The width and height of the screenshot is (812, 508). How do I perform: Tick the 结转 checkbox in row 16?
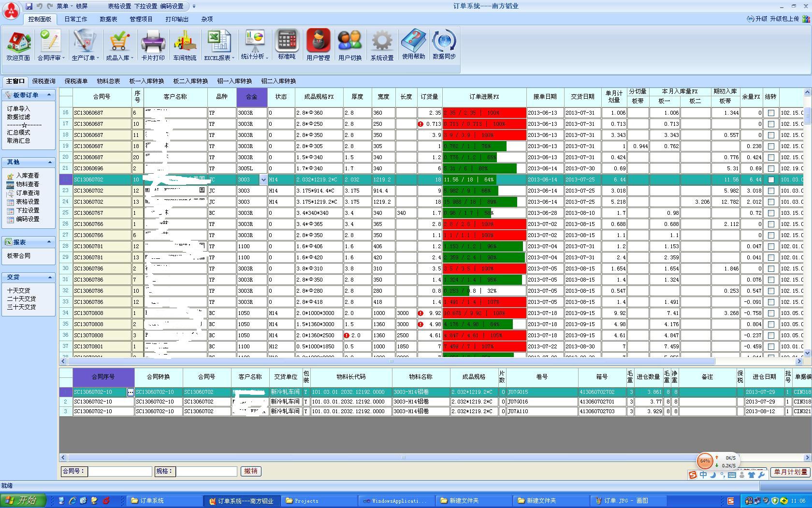(771, 113)
